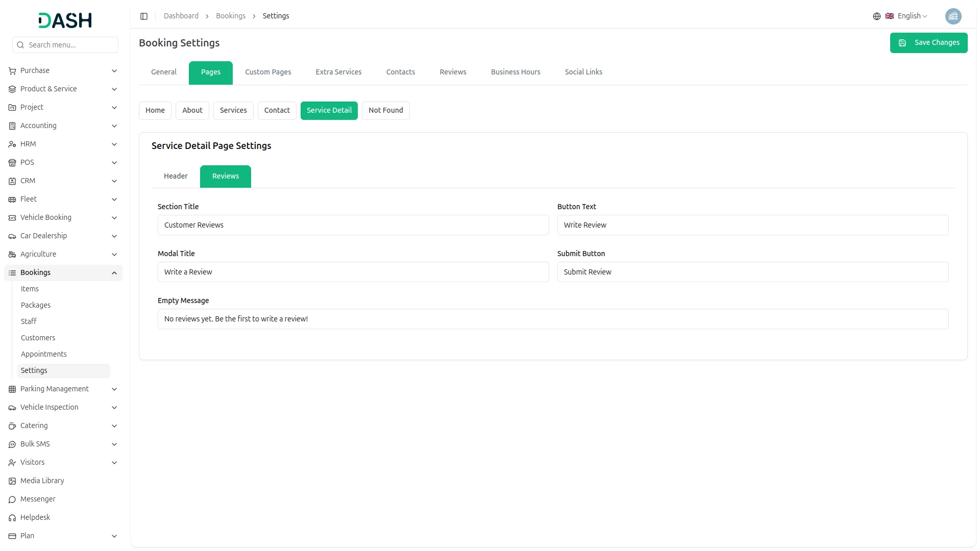Open the user avatar menu
980x551 pixels.
(x=953, y=16)
